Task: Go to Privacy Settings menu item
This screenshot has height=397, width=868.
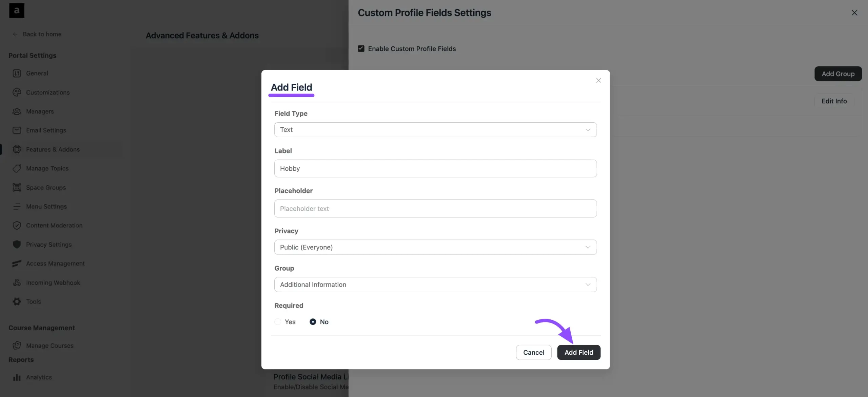Action: tap(49, 245)
